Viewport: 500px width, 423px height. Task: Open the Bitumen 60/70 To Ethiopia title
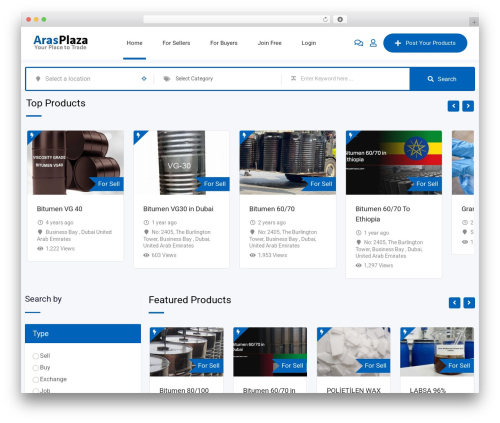(383, 214)
